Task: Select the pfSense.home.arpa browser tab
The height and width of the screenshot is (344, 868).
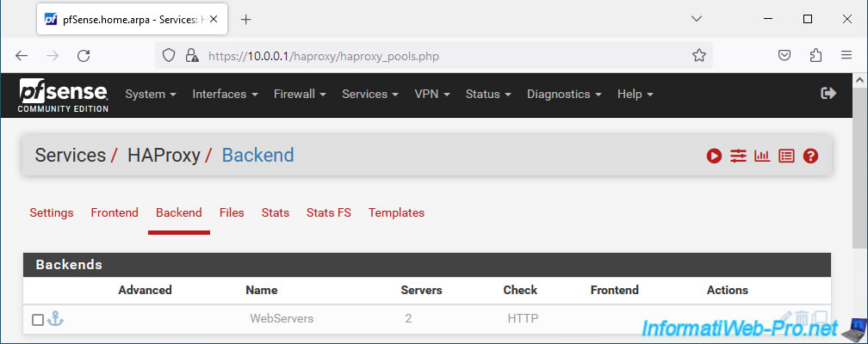Action: pos(132,20)
